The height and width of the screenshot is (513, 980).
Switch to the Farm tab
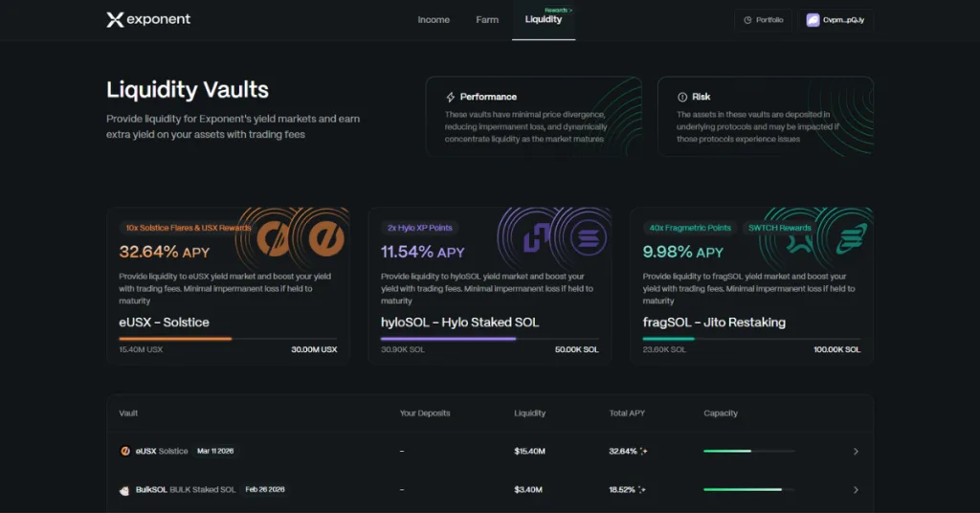point(487,20)
